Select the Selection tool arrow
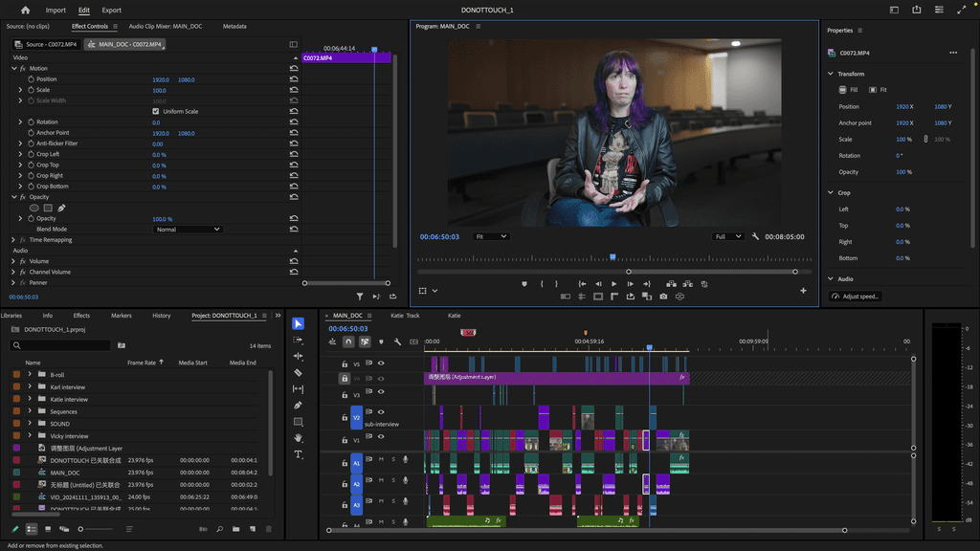980x551 pixels. [299, 323]
